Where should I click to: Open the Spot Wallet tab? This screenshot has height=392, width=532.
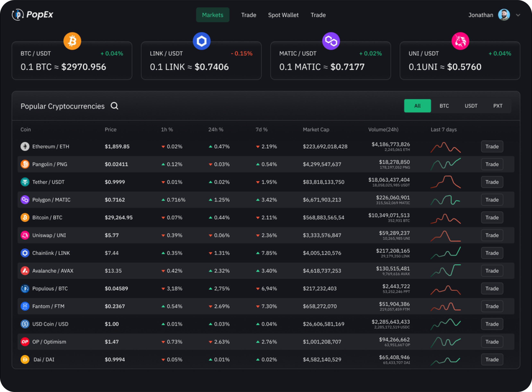283,15
